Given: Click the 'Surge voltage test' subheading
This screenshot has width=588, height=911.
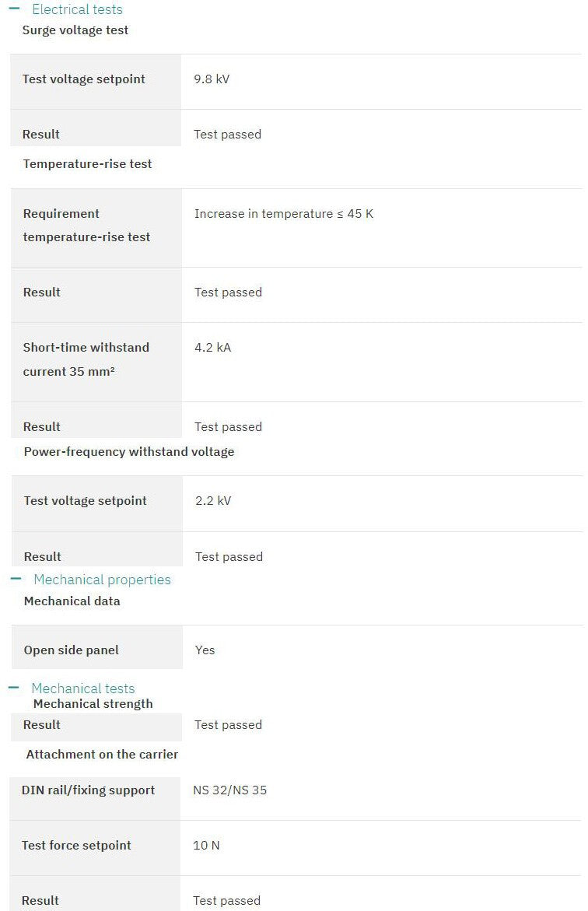Looking at the screenshot, I should point(75,30).
